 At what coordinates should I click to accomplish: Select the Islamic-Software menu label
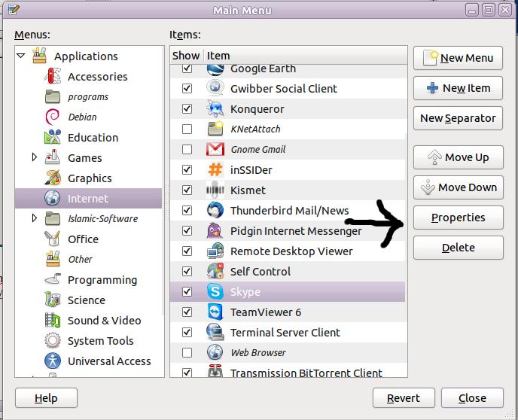[102, 218]
